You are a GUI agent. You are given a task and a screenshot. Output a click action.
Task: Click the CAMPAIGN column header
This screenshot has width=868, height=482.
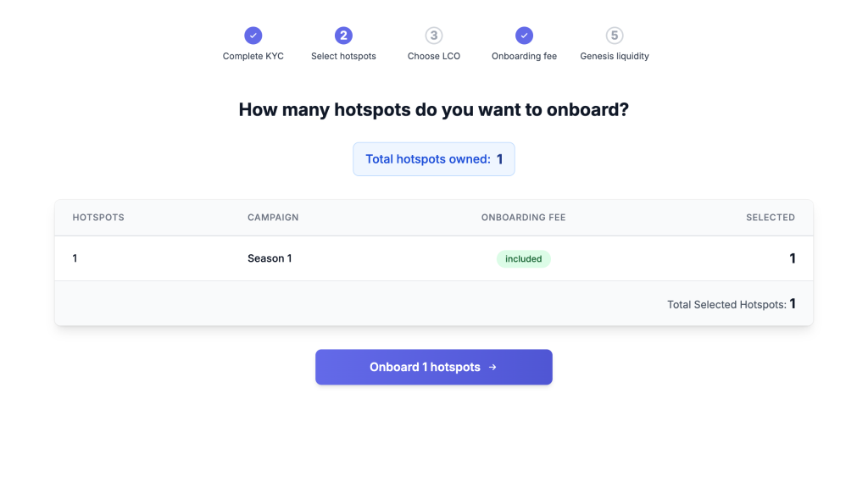[273, 218]
